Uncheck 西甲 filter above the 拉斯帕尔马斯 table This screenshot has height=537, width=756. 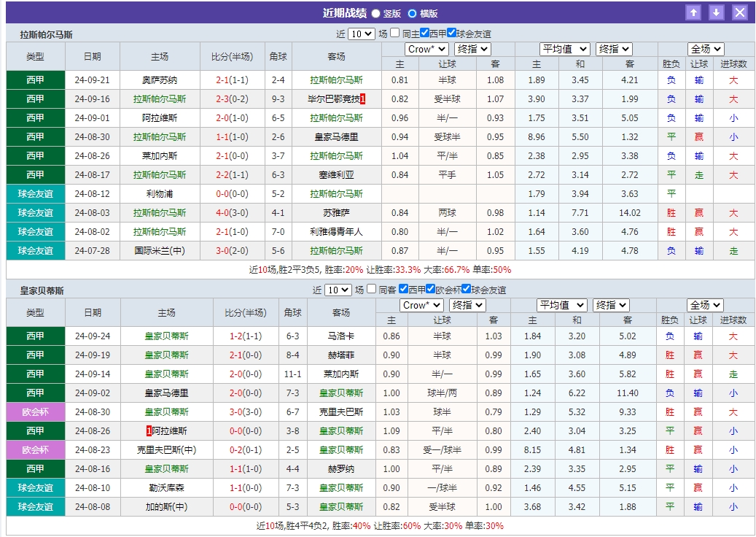tap(424, 31)
